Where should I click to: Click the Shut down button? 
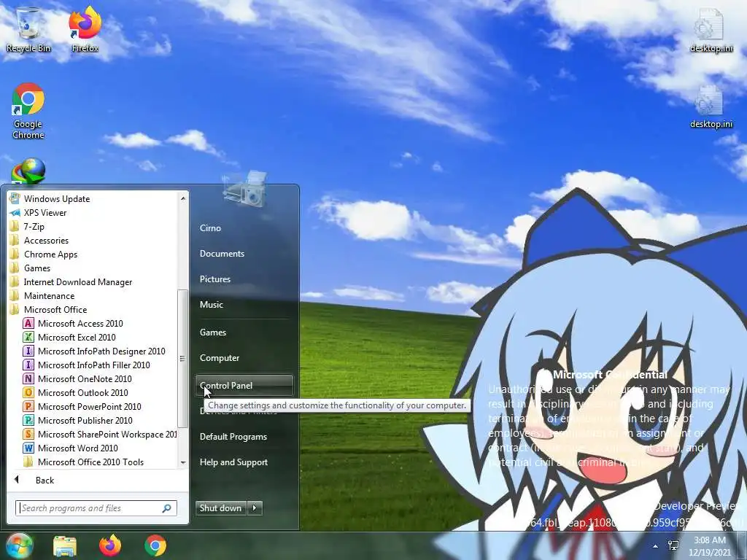coord(221,508)
